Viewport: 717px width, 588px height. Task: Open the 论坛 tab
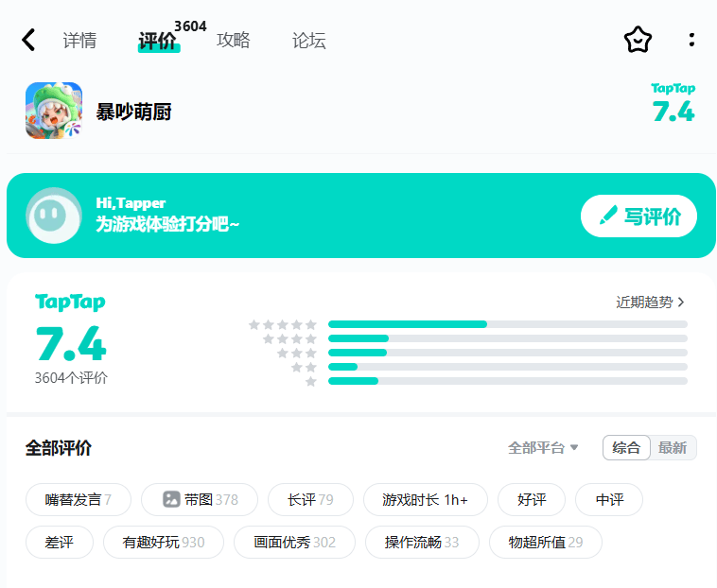(x=309, y=41)
